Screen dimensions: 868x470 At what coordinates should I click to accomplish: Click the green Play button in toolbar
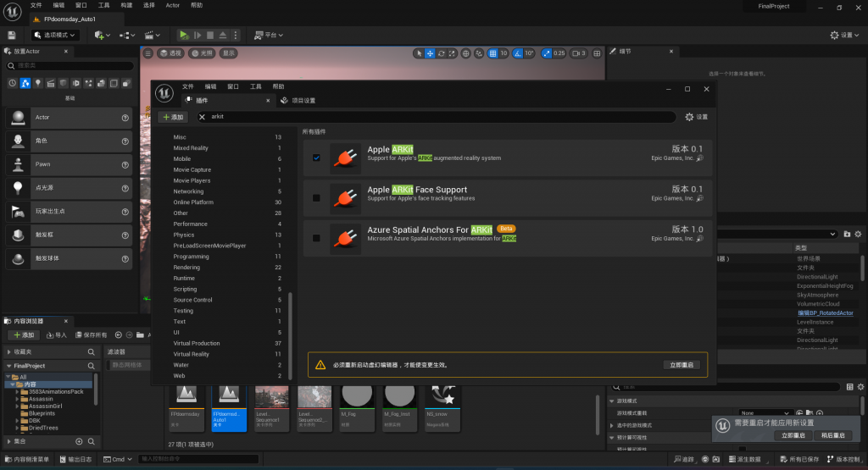click(184, 35)
